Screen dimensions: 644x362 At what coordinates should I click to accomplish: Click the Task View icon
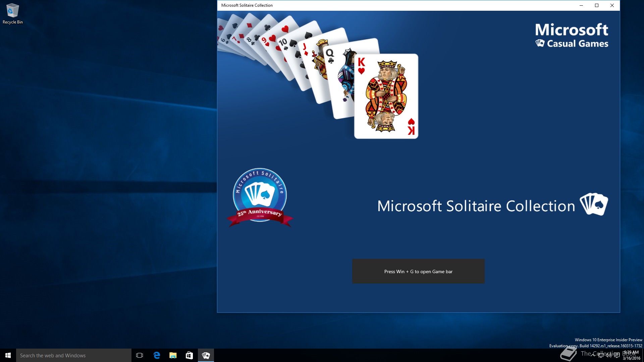(140, 355)
